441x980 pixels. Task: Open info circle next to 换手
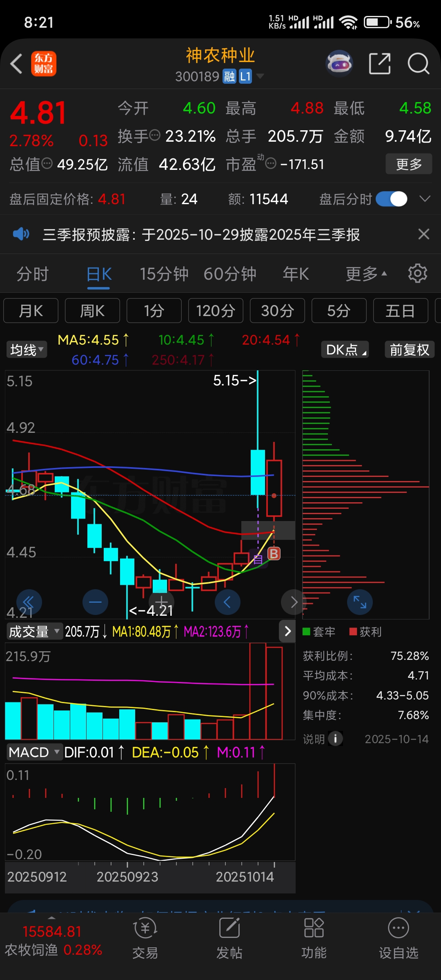[155, 135]
